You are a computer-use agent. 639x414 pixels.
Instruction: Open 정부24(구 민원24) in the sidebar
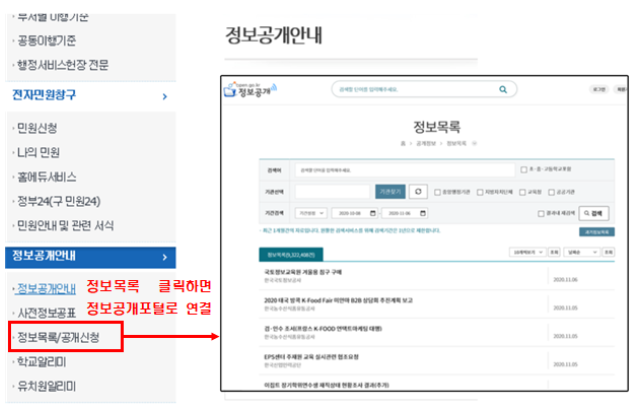pos(59,201)
